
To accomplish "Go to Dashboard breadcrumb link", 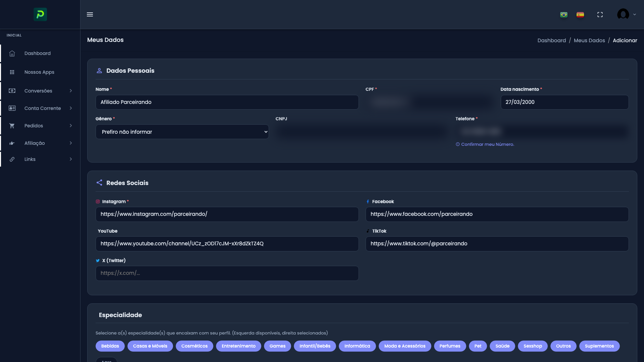I will click(x=551, y=40).
